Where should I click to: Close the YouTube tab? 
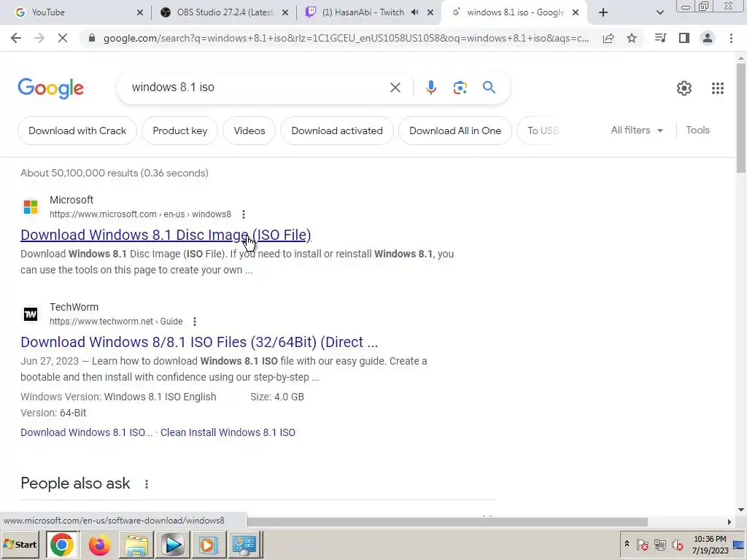click(x=139, y=12)
